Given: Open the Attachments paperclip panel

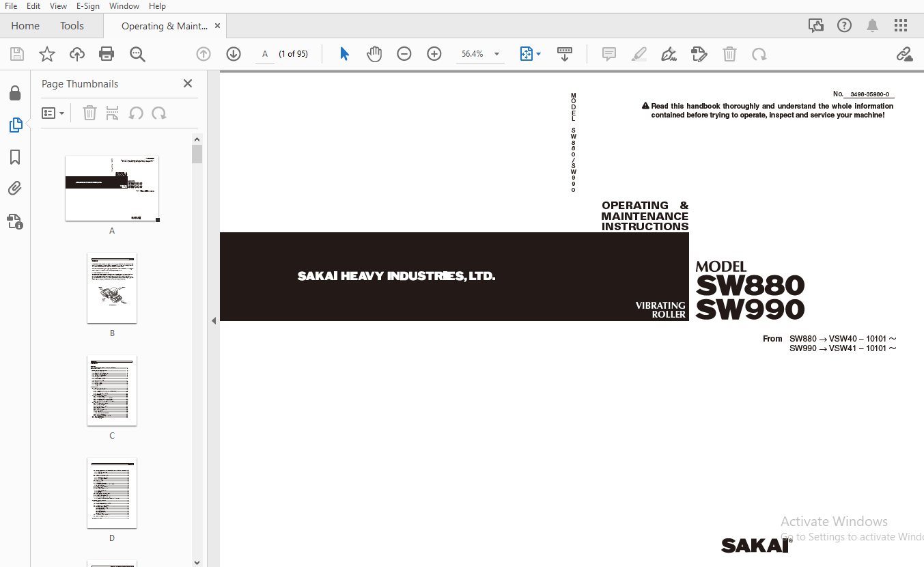Looking at the screenshot, I should click(15, 189).
